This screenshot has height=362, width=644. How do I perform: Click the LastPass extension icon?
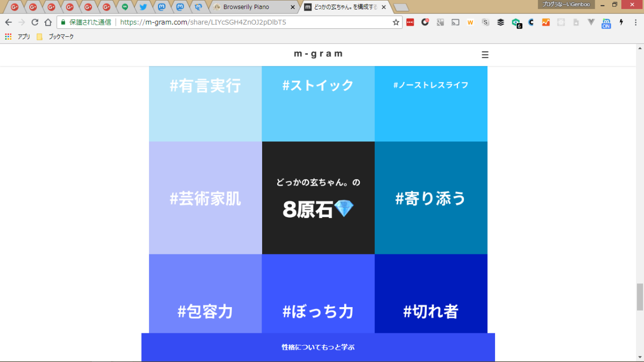pos(410,22)
